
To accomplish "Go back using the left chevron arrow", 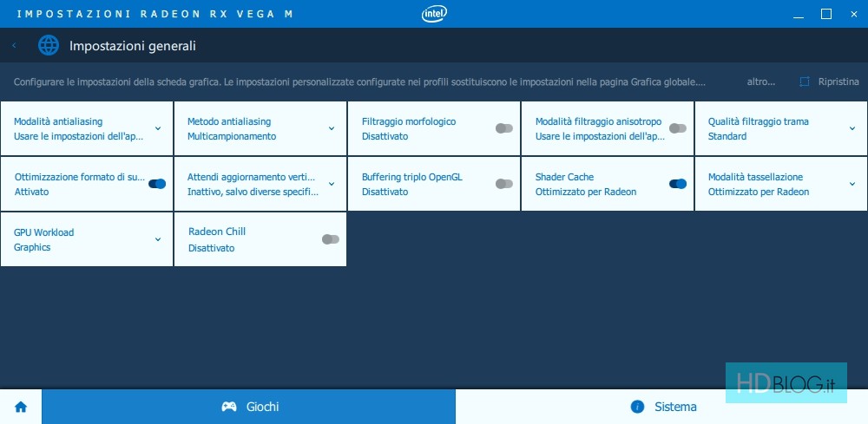I will [x=14, y=45].
